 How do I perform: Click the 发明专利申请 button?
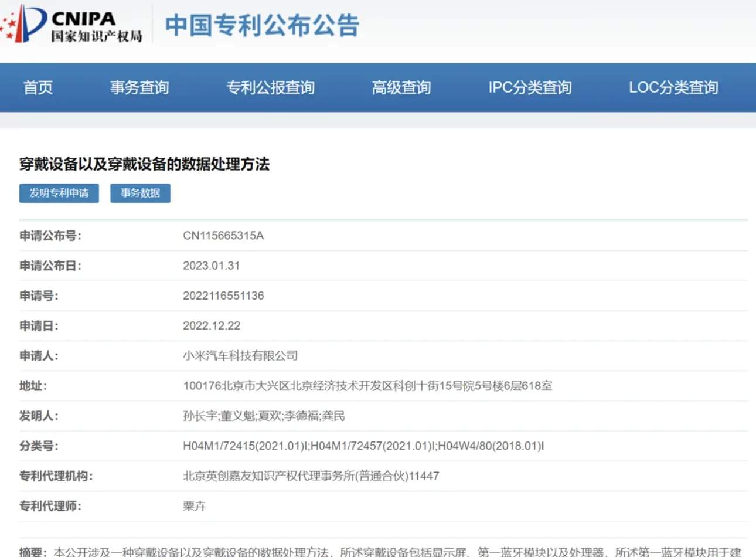(59, 193)
